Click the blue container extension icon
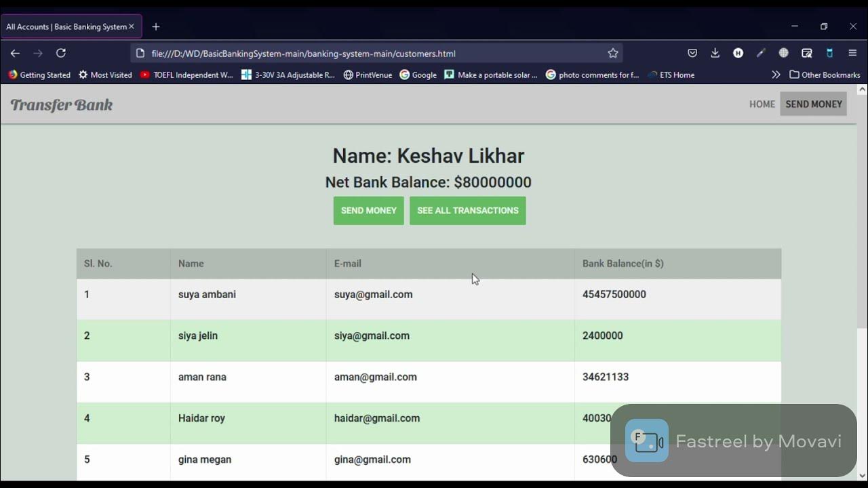This screenshot has height=488, width=868. pos(829,53)
